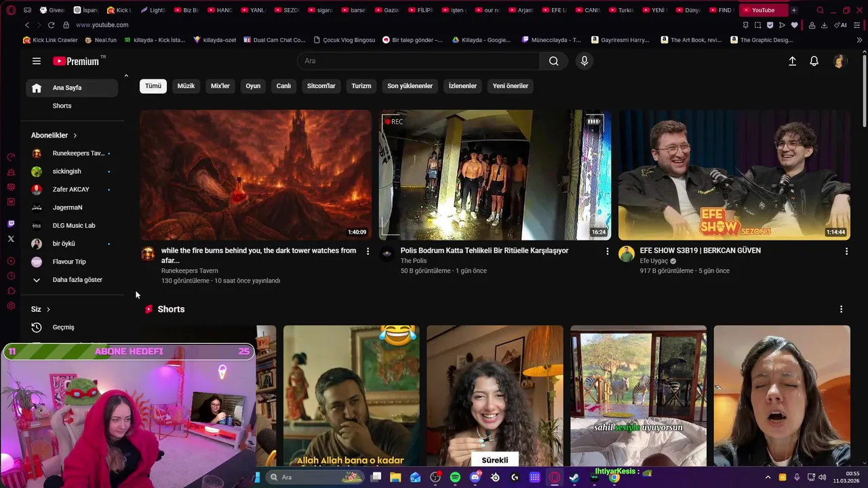The height and width of the screenshot is (488, 868).
Task: Open Flavour Trip subscription channel
Action: pos(72,262)
